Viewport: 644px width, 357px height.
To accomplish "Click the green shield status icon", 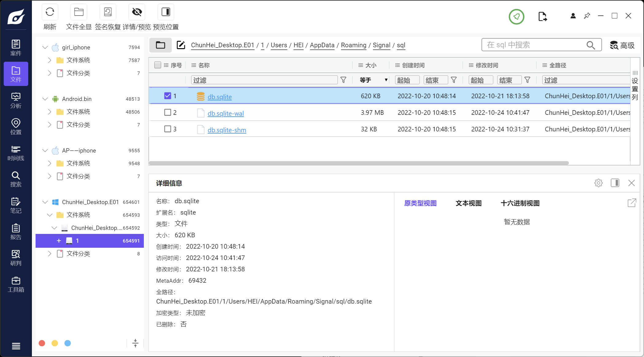I will [516, 17].
